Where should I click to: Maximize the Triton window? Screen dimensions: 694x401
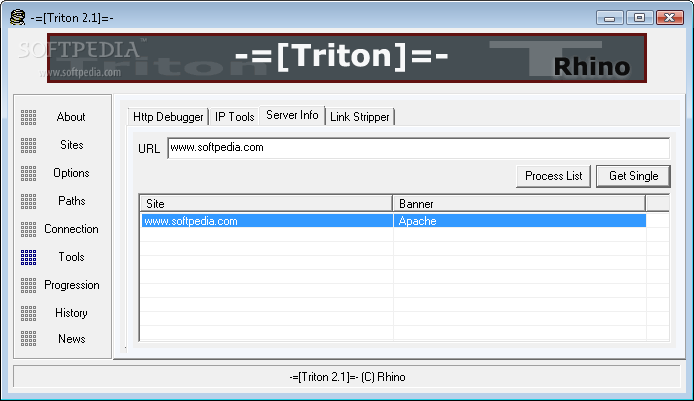click(639, 18)
